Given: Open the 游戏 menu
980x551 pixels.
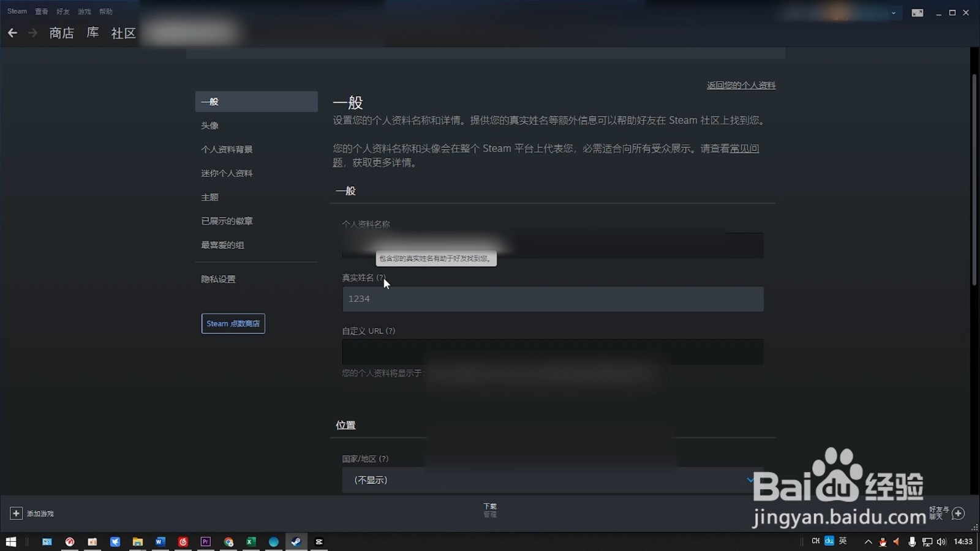Looking at the screenshot, I should click(x=85, y=11).
